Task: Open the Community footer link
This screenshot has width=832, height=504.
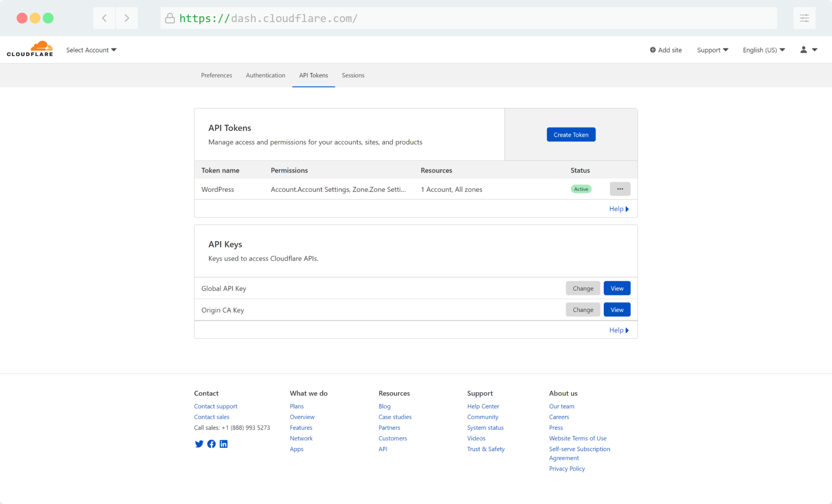Action: coord(483,417)
